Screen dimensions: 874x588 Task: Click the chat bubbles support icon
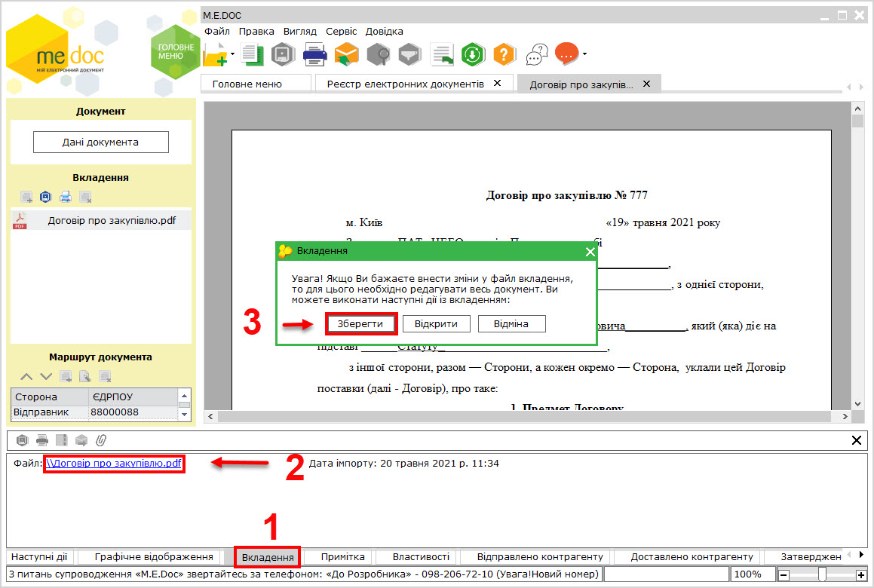click(x=537, y=54)
